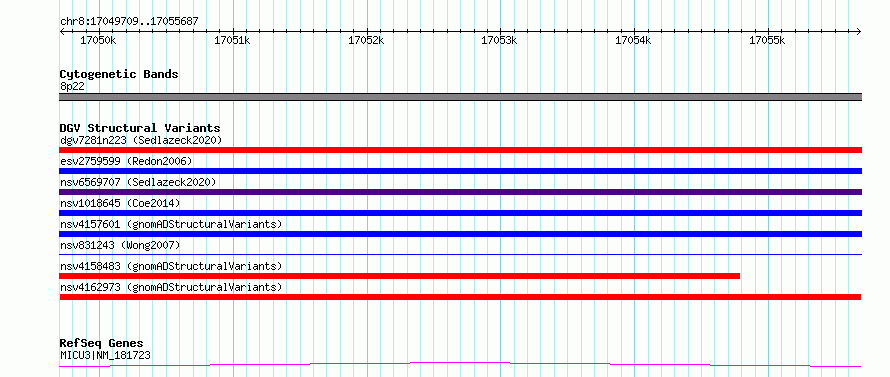This screenshot has height=377, width=890.
Task: Click the red nsv4162973 variant bar
Action: click(x=460, y=297)
